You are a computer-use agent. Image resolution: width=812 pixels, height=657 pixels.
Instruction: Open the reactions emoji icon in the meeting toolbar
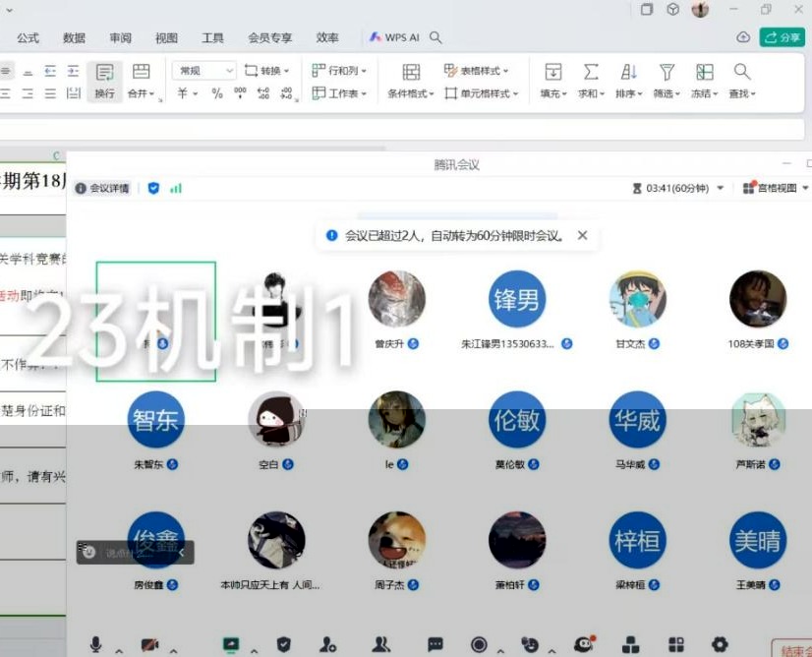pyautogui.click(x=530, y=644)
